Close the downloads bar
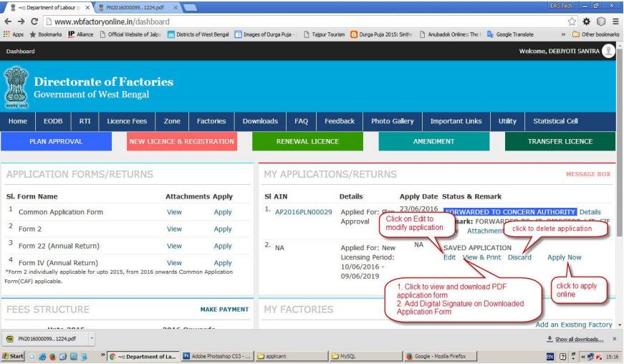This screenshot has height=364, width=624. (615, 339)
